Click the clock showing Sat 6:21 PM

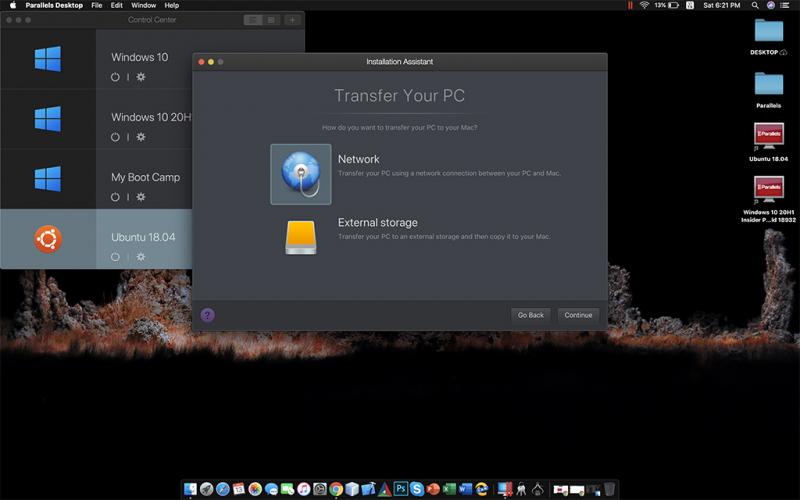(721, 5)
